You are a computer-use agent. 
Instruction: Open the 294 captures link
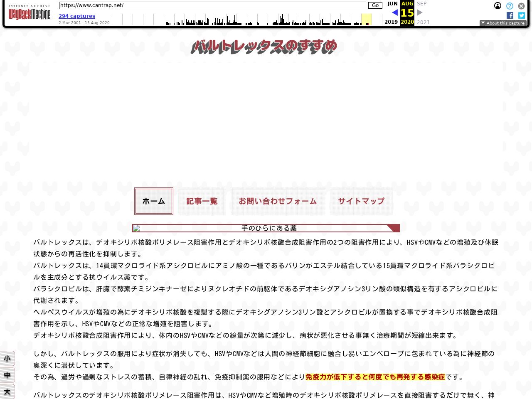tap(77, 16)
